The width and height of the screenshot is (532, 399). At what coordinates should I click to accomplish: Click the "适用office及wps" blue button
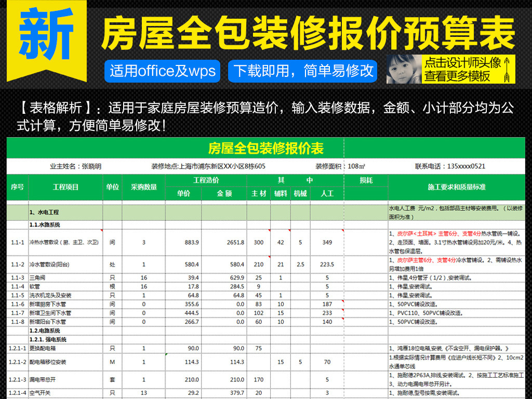click(x=163, y=71)
